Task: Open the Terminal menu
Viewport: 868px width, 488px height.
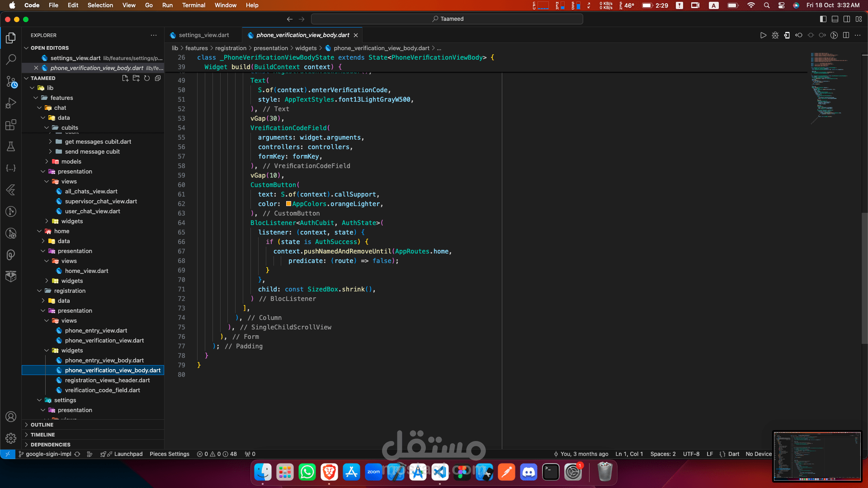Action: (x=193, y=5)
